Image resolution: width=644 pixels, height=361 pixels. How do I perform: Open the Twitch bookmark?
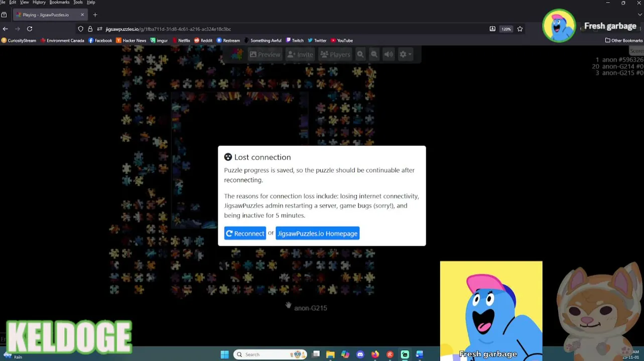[295, 41]
